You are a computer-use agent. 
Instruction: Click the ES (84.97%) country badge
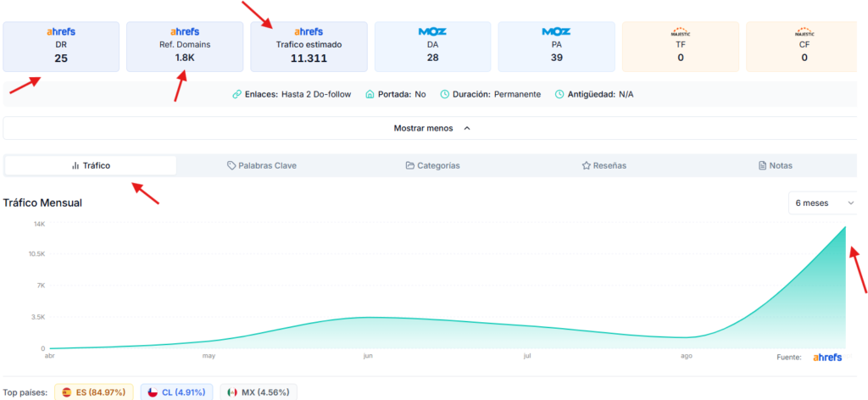93,392
